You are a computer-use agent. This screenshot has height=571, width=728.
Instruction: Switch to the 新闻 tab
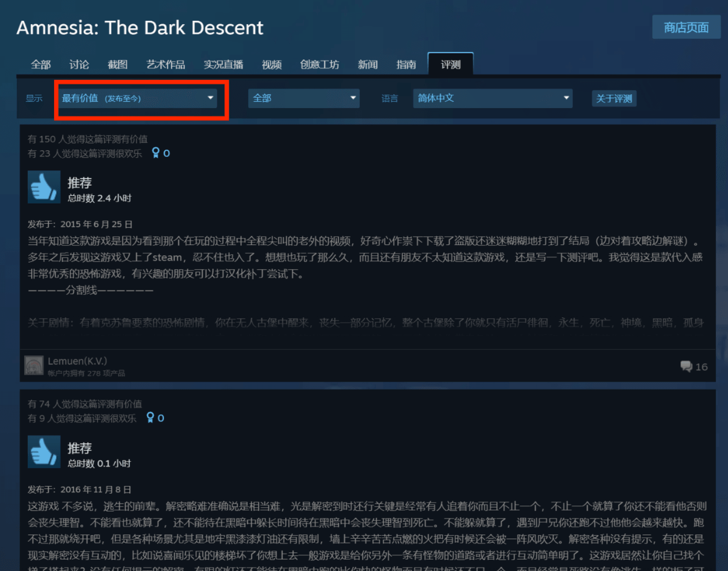368,64
